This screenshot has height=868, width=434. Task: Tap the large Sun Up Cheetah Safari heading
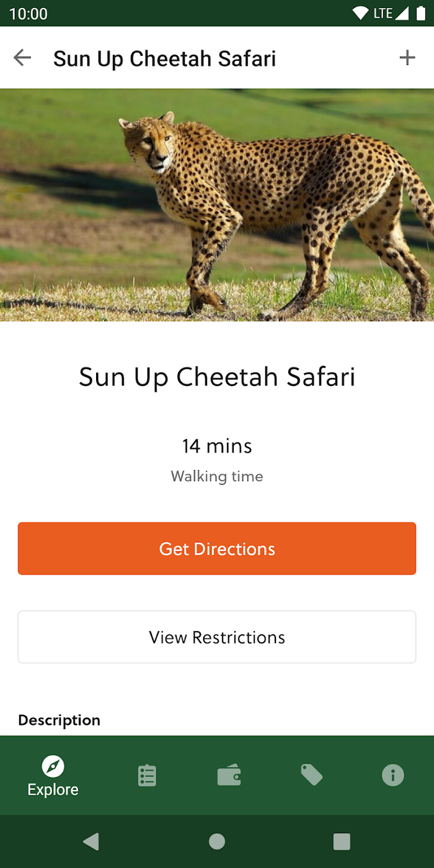(217, 377)
